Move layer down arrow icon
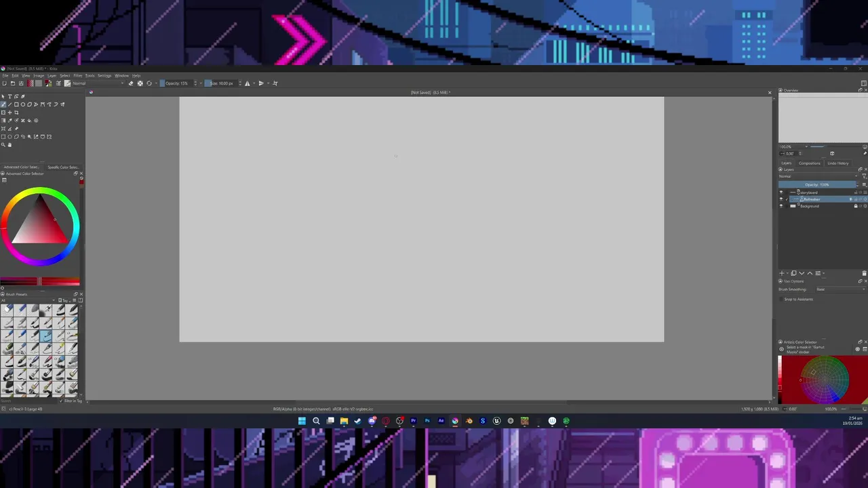This screenshot has width=868, height=488. click(x=802, y=273)
